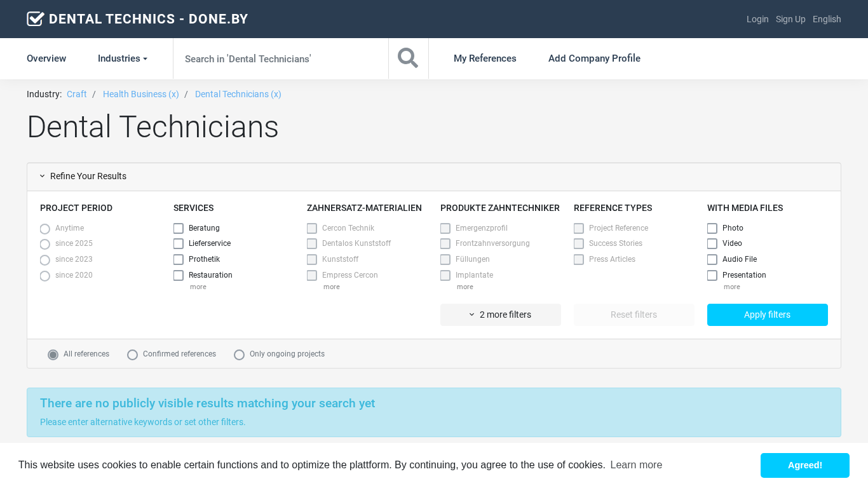This screenshot has height=488, width=868.
Task: Check the Füllungen product checkbox
Action: tap(445, 259)
